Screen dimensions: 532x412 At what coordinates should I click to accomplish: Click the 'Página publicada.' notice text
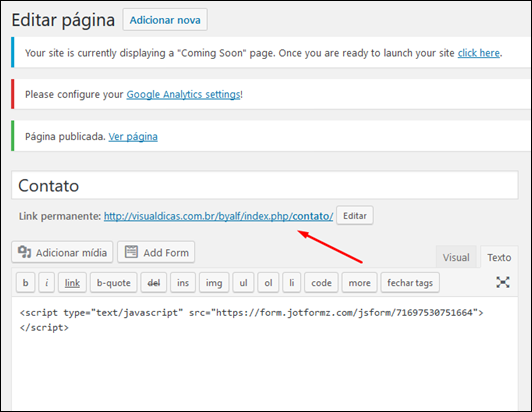point(65,136)
